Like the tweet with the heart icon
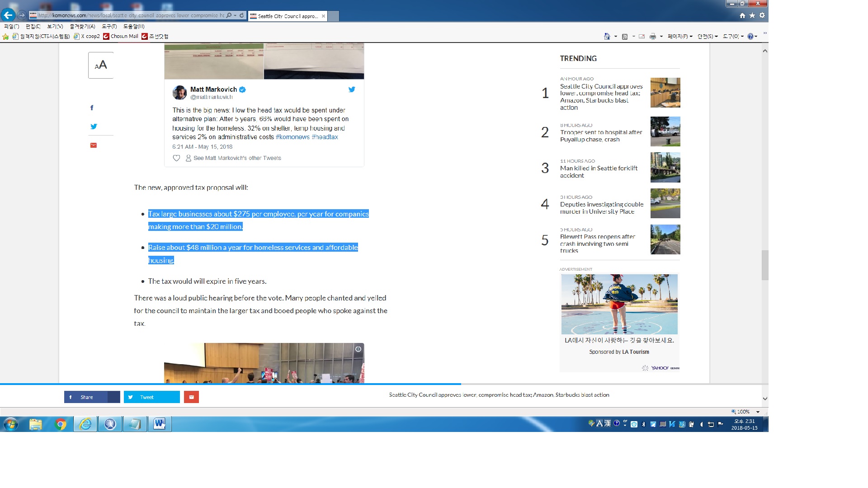The width and height of the screenshot is (868, 488). click(176, 158)
